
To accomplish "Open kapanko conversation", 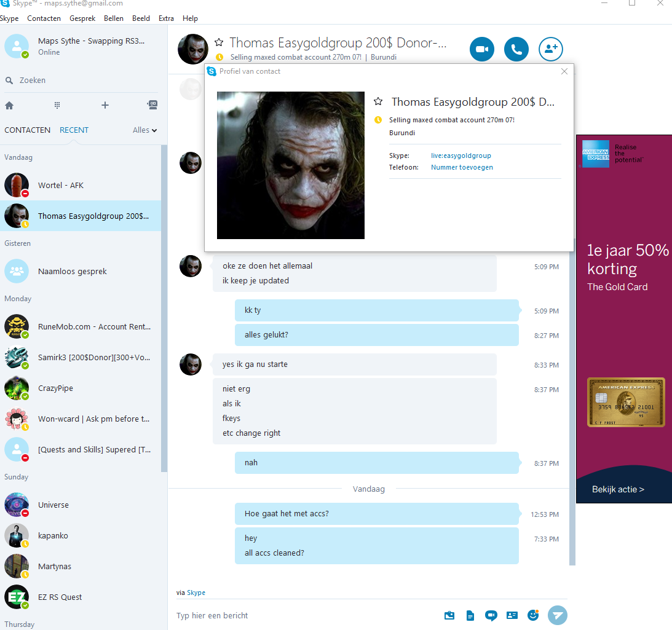I will pos(81,536).
